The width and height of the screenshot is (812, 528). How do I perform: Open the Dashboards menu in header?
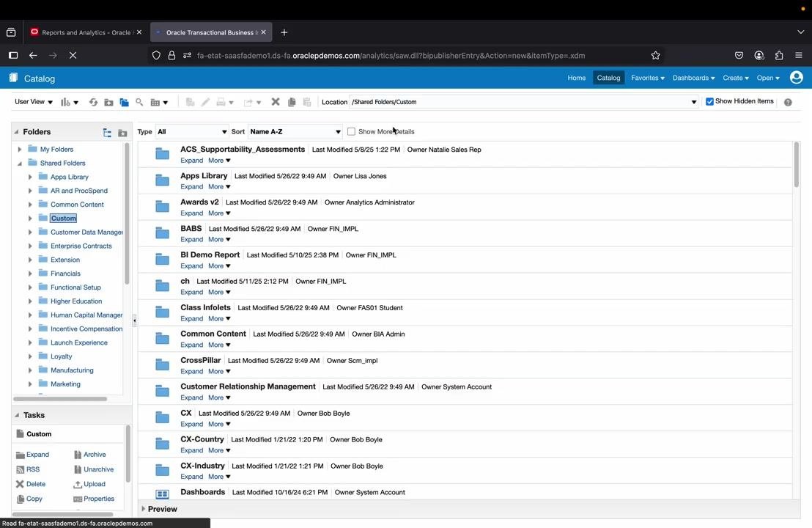pyautogui.click(x=693, y=78)
